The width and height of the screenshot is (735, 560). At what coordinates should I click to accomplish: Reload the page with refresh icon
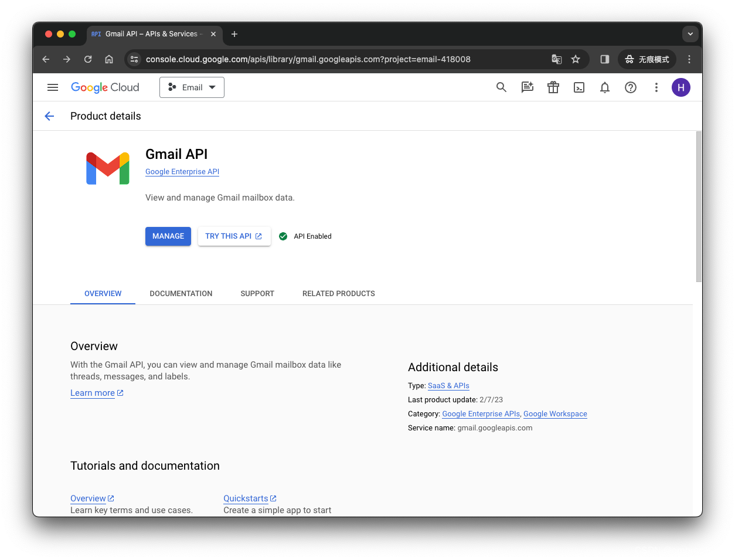point(88,59)
